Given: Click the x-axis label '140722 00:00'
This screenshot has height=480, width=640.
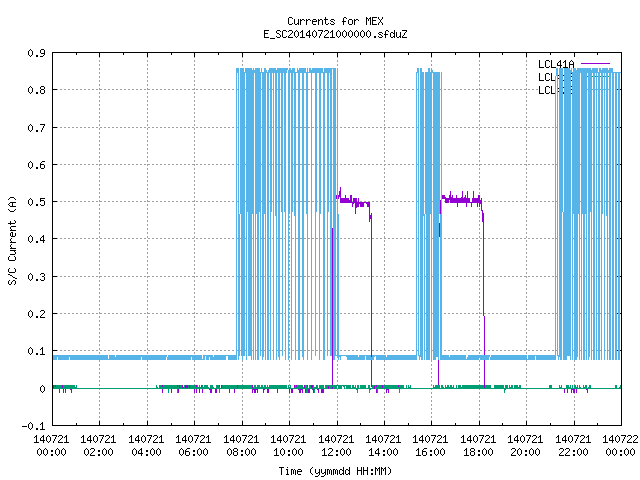Looking at the screenshot, I should [x=620, y=446].
